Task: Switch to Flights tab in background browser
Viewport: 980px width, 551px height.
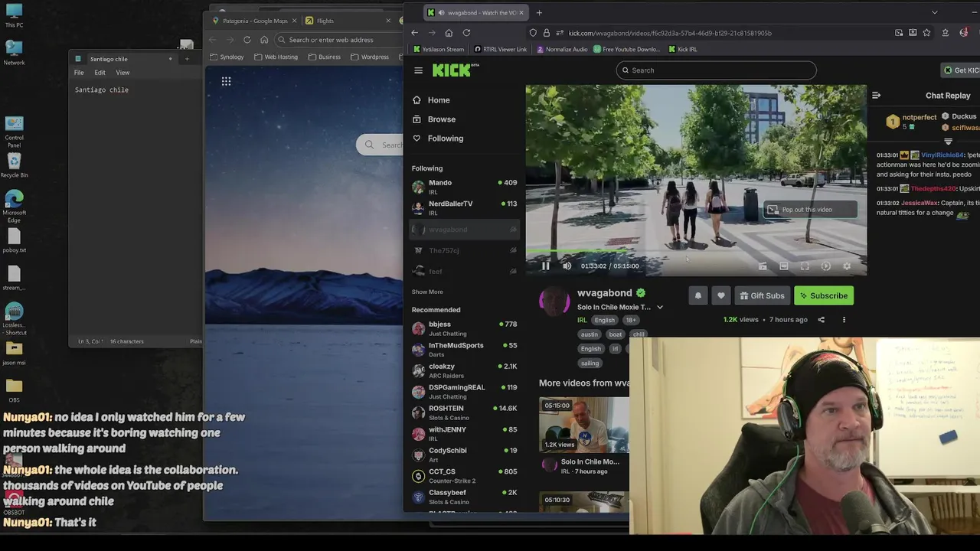Action: [348, 21]
